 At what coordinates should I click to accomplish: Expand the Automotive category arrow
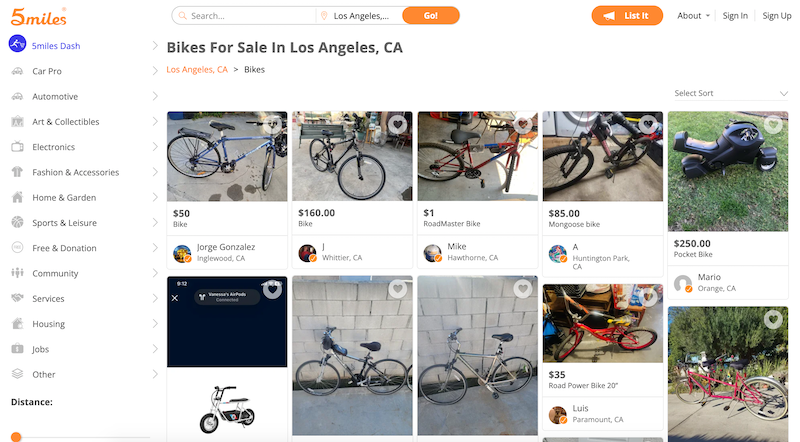tap(155, 97)
